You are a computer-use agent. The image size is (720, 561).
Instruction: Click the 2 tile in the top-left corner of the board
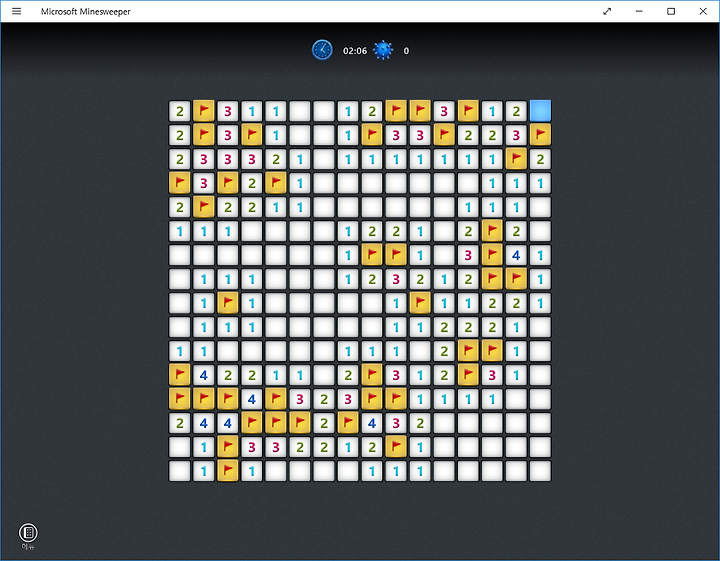pos(180,111)
